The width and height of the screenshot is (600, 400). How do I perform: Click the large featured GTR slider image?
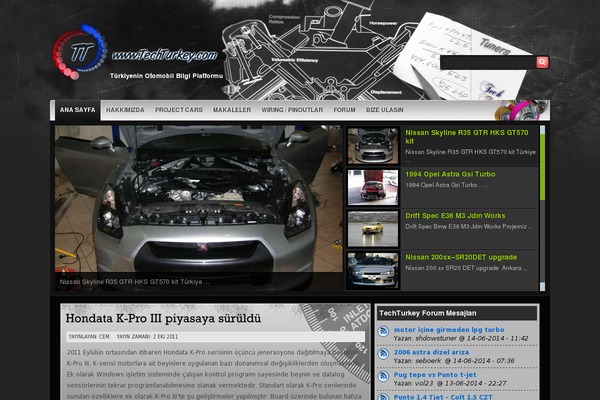point(199,208)
